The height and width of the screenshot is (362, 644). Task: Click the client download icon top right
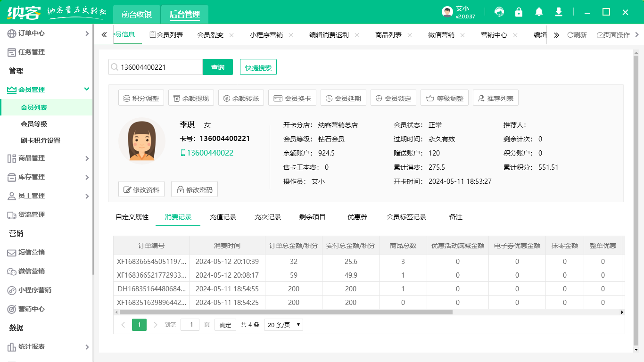(x=559, y=12)
